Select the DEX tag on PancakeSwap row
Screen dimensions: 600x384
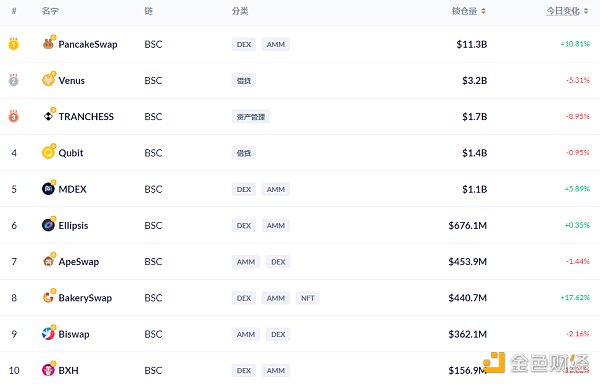(x=244, y=44)
